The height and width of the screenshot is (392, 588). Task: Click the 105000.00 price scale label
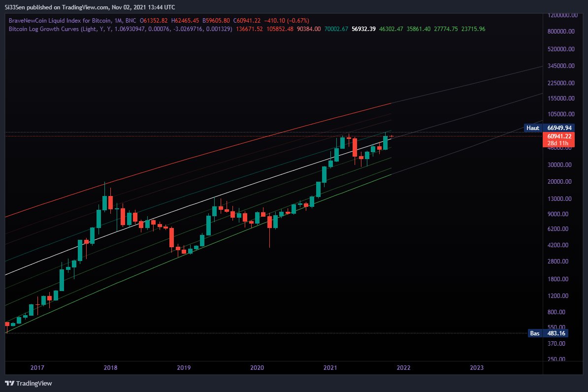[x=561, y=114]
